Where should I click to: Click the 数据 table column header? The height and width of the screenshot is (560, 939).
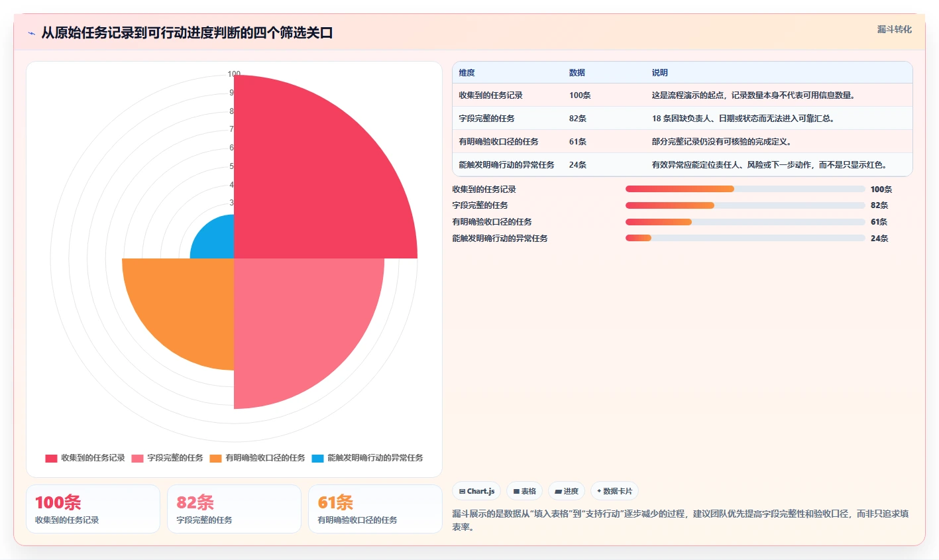click(577, 73)
